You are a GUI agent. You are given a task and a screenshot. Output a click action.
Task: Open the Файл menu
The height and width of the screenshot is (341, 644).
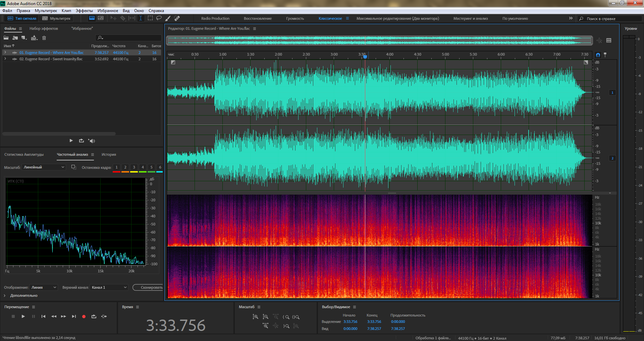click(x=7, y=11)
